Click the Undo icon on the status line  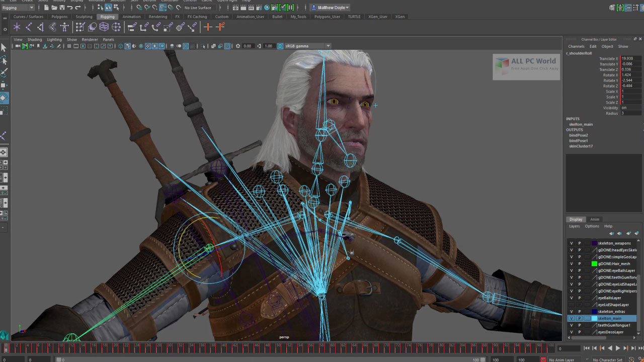70,8
